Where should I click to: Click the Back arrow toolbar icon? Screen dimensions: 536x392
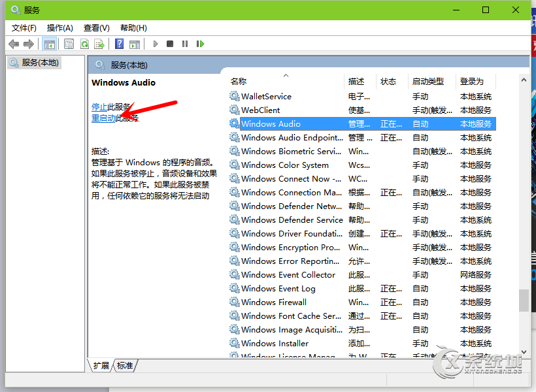[14, 44]
